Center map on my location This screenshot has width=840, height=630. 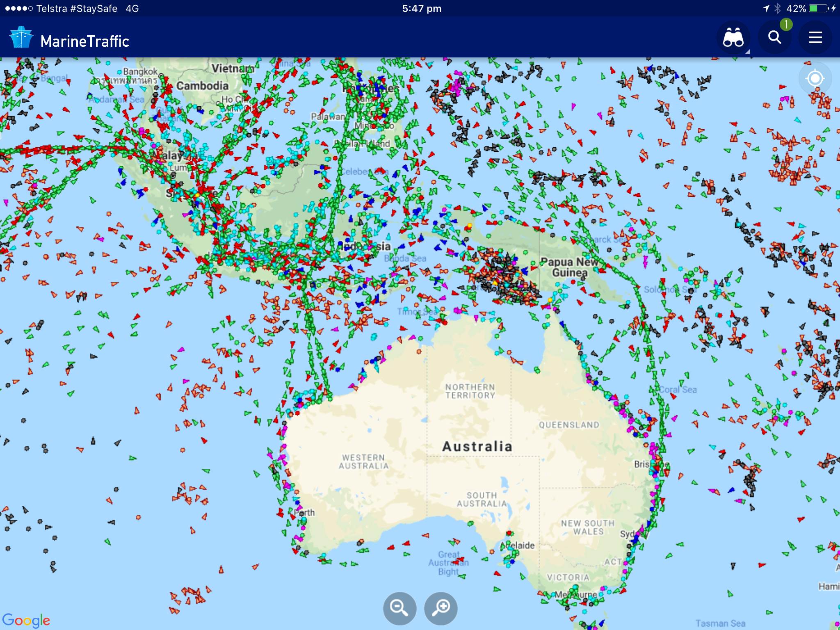815,78
